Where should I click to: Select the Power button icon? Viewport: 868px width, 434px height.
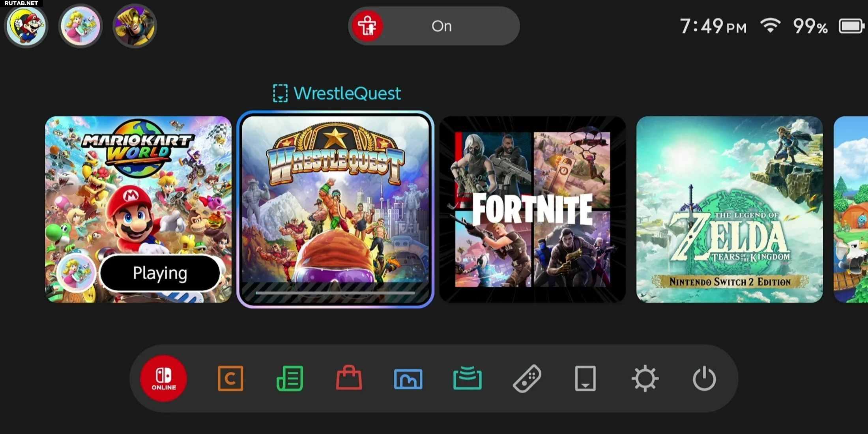704,378
